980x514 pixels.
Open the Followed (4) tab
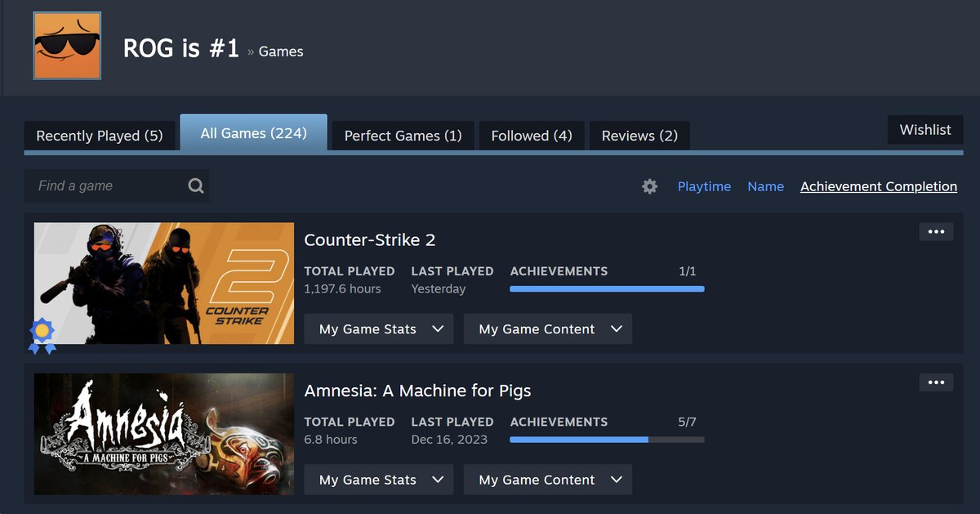(532, 136)
